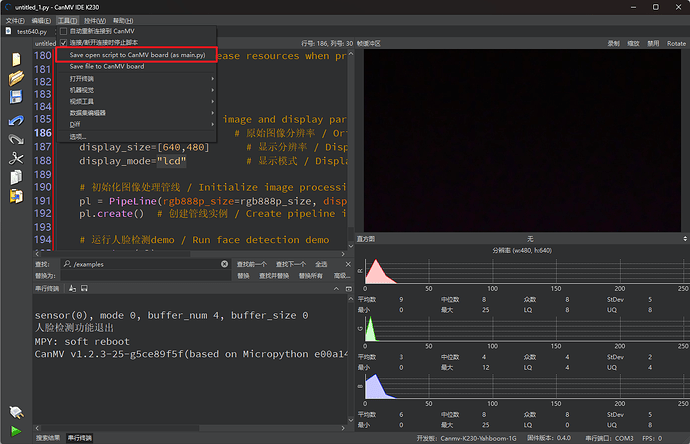
Task: Click the 查找下一个 button
Action: point(292,263)
